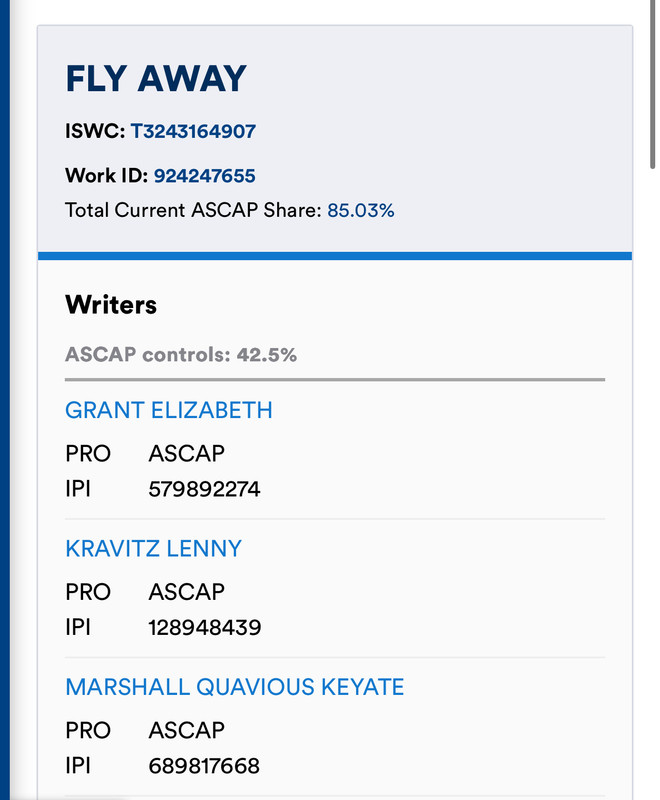Click the Work ID number 924247655

[205, 176]
